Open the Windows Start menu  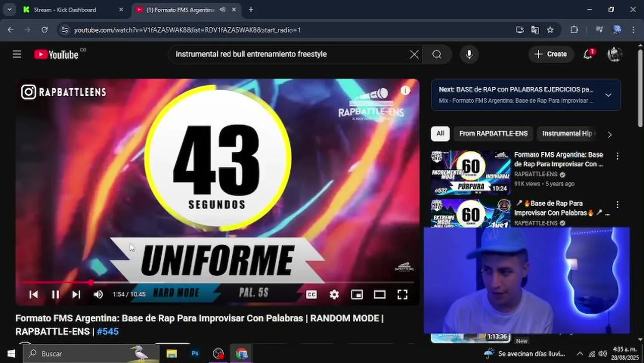click(x=11, y=353)
